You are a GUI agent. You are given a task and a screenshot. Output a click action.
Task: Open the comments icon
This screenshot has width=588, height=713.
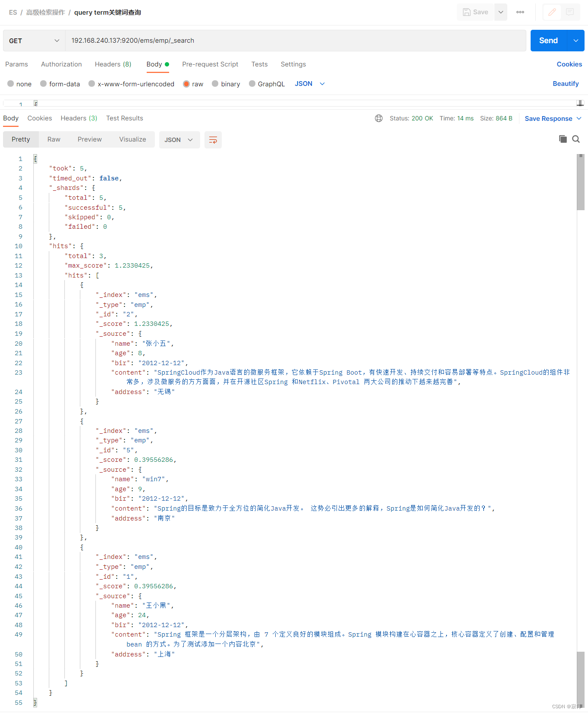tap(570, 12)
